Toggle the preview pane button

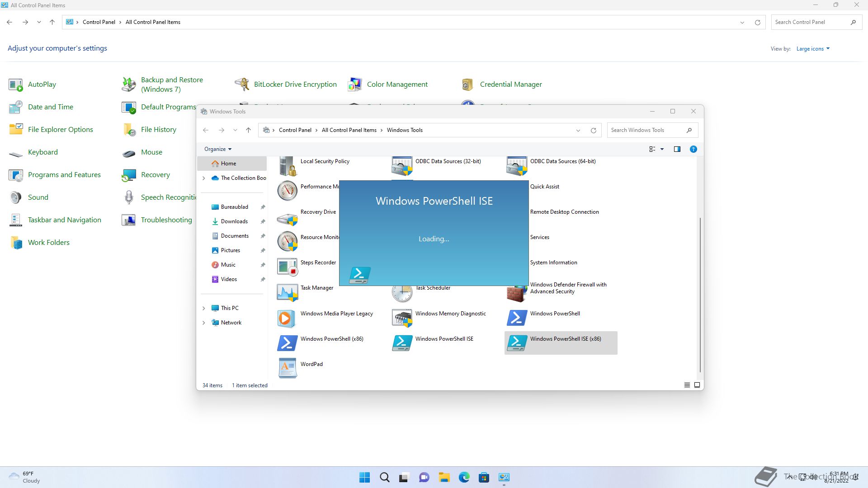(677, 149)
